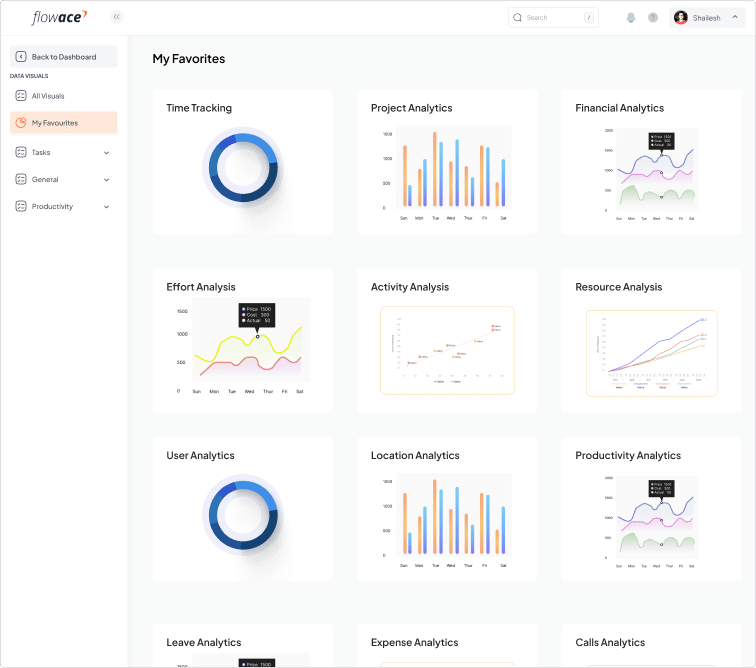Click the User Analytics title
This screenshot has width=756, height=668.
point(201,455)
